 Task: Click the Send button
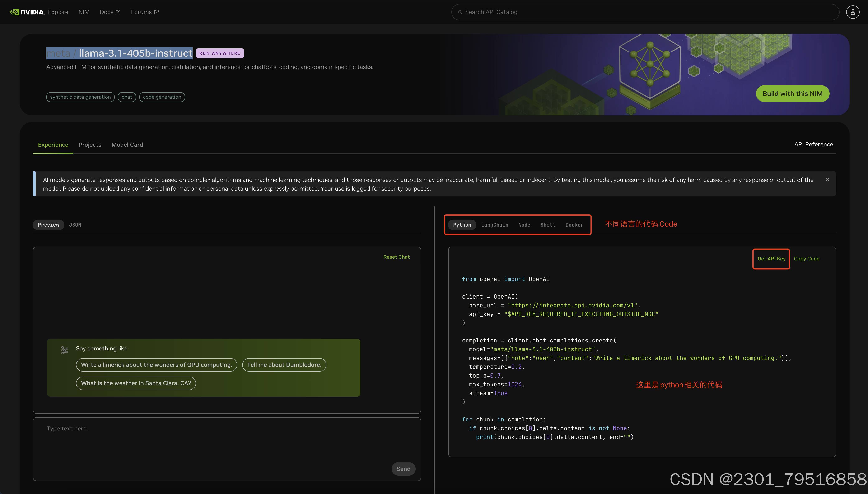[403, 469]
